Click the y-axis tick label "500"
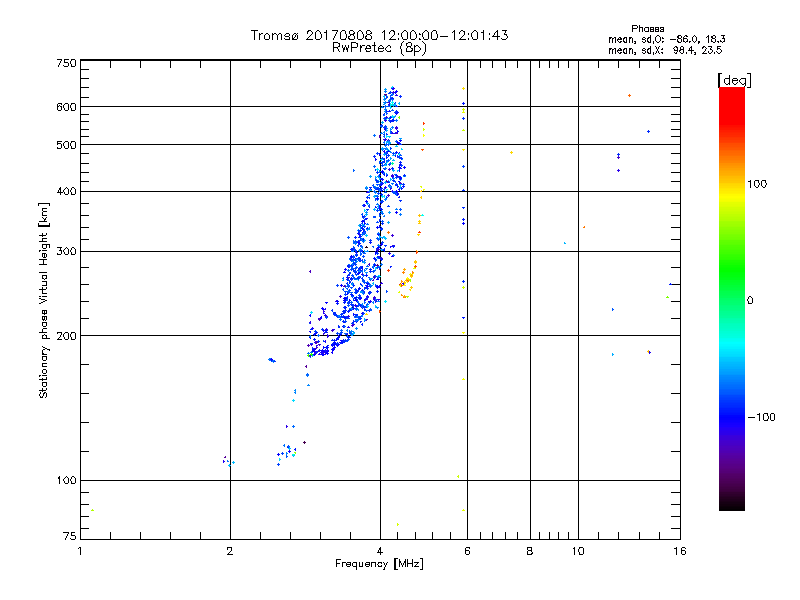The height and width of the screenshot is (600, 800). (66, 145)
